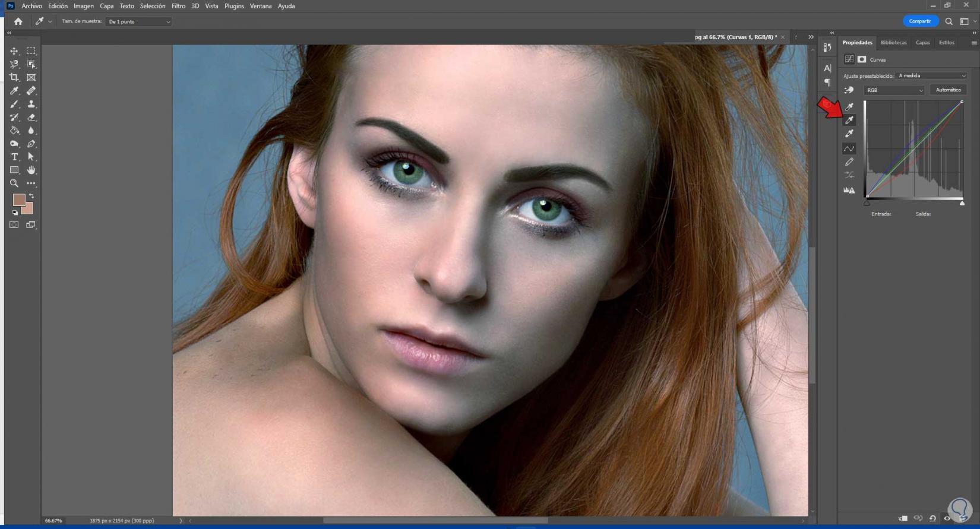This screenshot has width=980, height=529.
Task: Open the Ajuste preestablecido dropdown
Action: (x=931, y=75)
